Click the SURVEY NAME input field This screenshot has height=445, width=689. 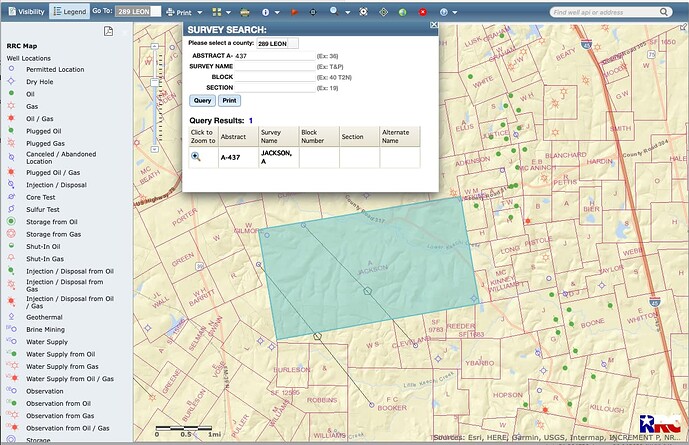coord(275,66)
